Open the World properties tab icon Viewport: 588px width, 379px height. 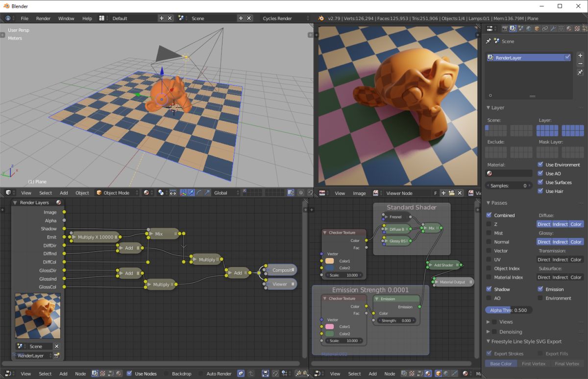[529, 29]
